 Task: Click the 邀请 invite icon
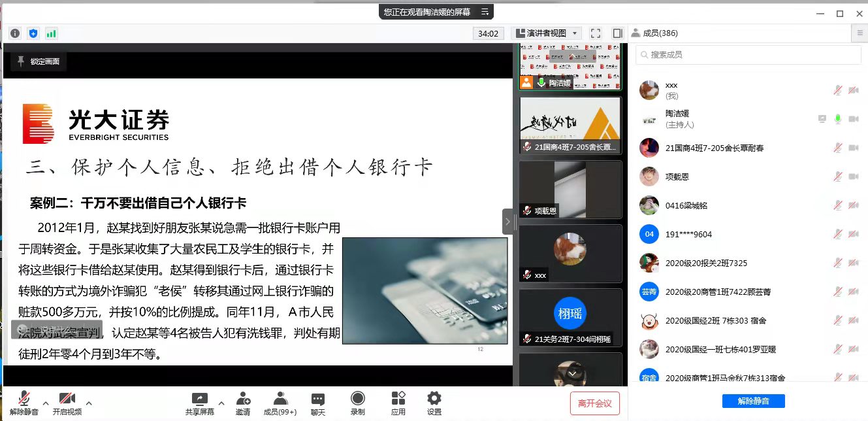pos(243,399)
